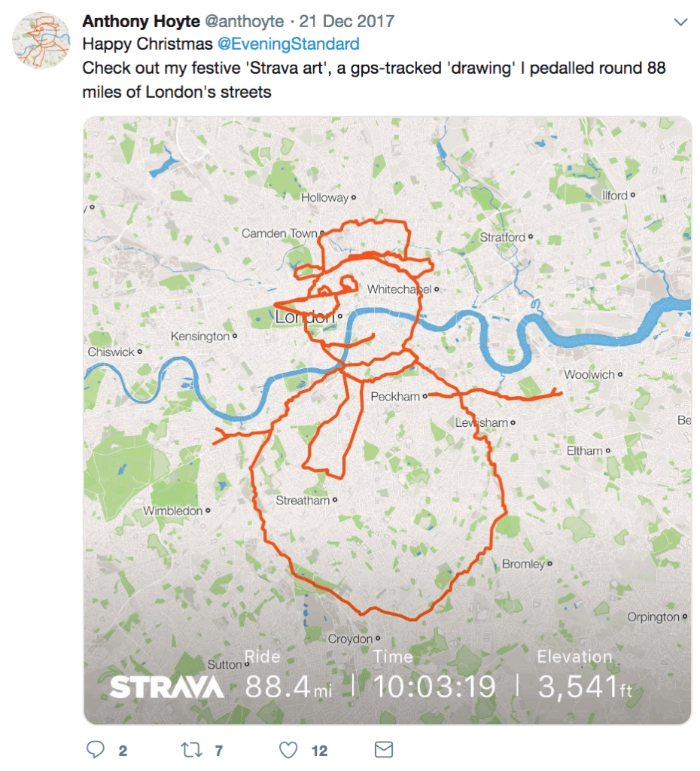700x771 pixels.
Task: Open Anthony Hoyte's profile avatar
Action: [x=41, y=41]
